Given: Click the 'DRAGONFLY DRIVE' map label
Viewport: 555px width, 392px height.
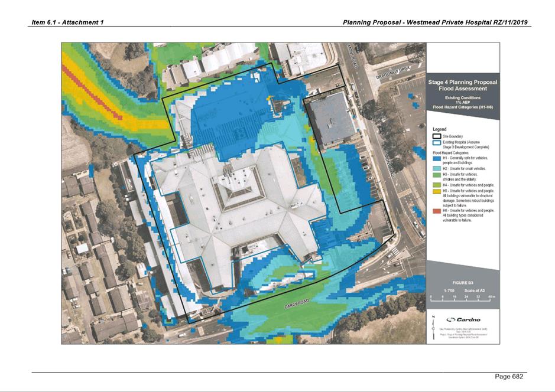Looking at the screenshot, I should pyautogui.click(x=393, y=73).
